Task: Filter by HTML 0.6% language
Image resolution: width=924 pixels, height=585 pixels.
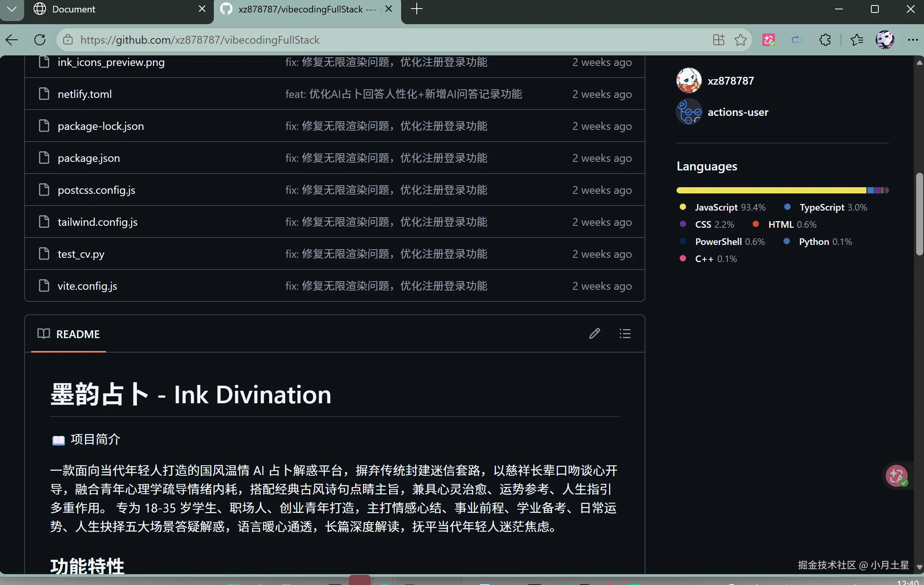Action: click(784, 224)
